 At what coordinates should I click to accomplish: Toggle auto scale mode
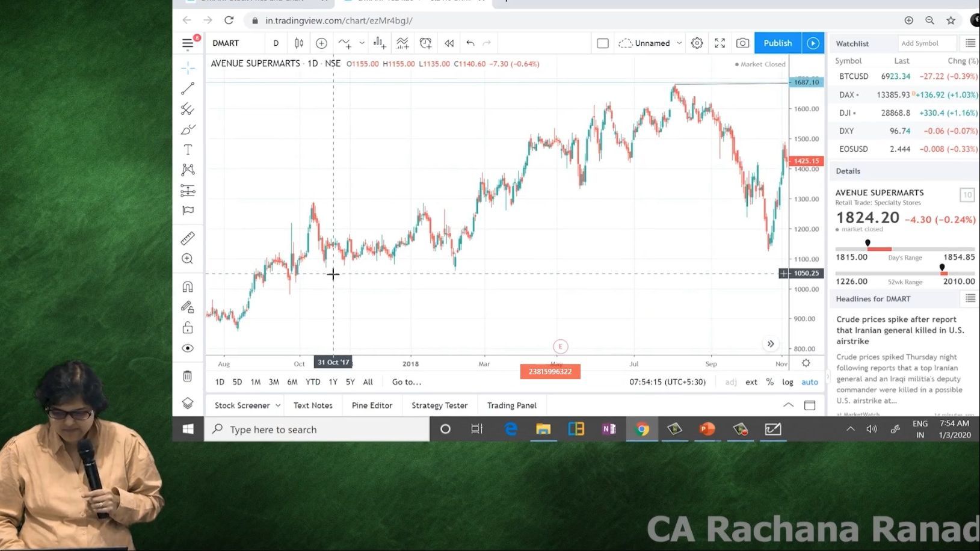point(810,382)
